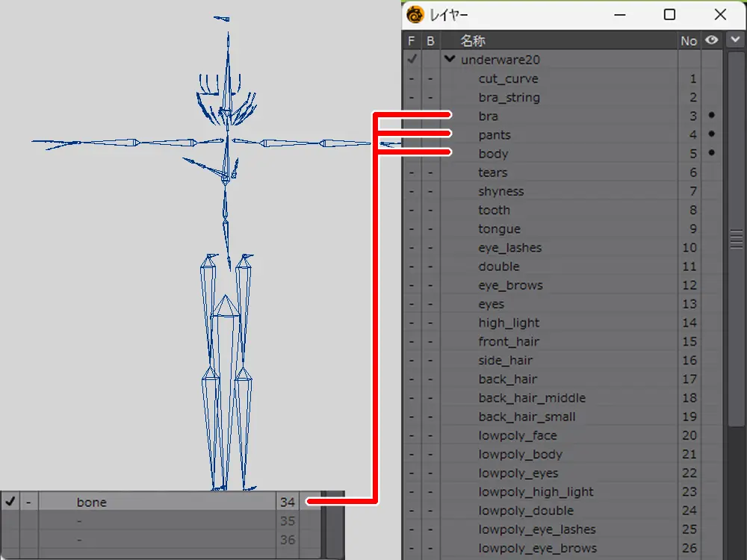Viewport: 747px width, 560px height.
Task: Toggle the F checkmark on underware20
Action: click(x=412, y=60)
